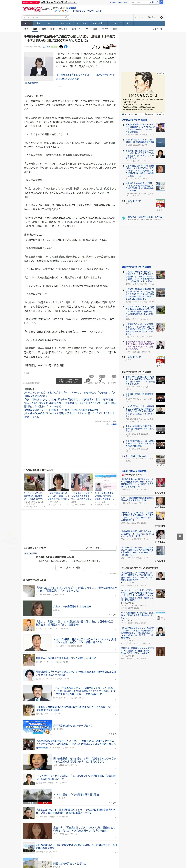Click the web search magnifier button at the top

click(x=161, y=2)
